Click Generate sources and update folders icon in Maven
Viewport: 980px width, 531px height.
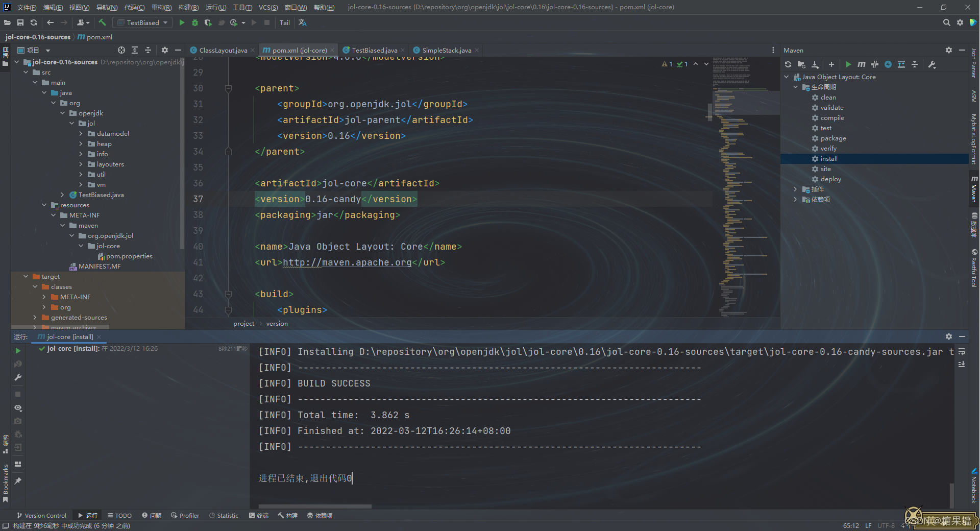(801, 64)
